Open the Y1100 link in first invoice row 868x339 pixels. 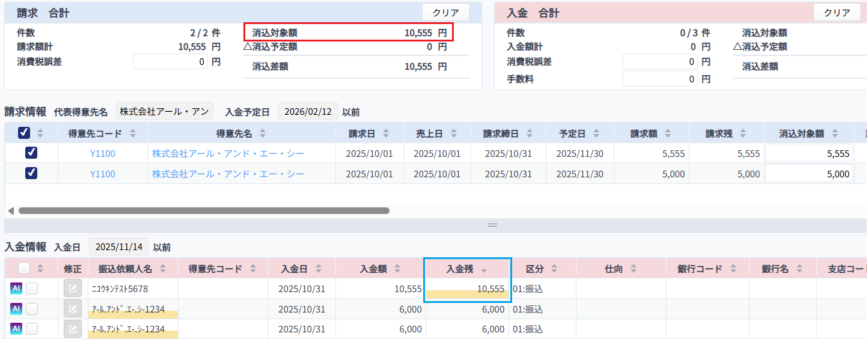[103, 154]
